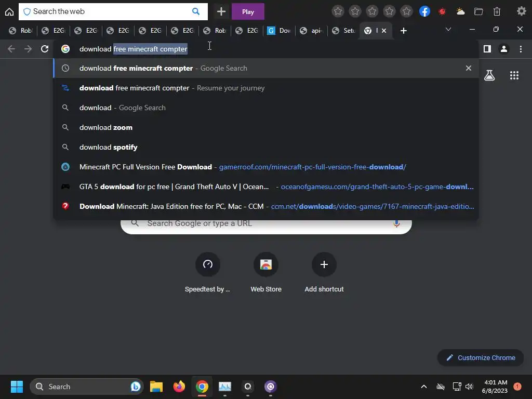Select suggestion 'download free minecraft compter - Google Search'

pos(266,68)
